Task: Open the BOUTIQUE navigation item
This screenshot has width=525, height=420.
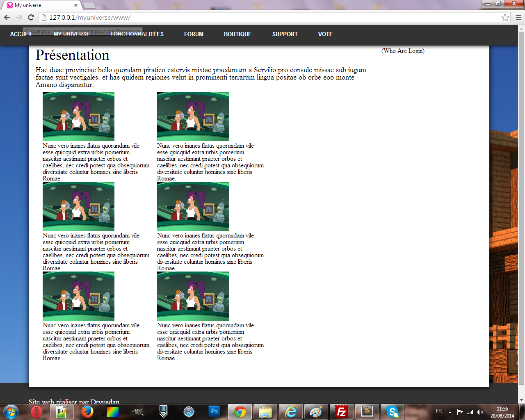Action: [x=237, y=34]
